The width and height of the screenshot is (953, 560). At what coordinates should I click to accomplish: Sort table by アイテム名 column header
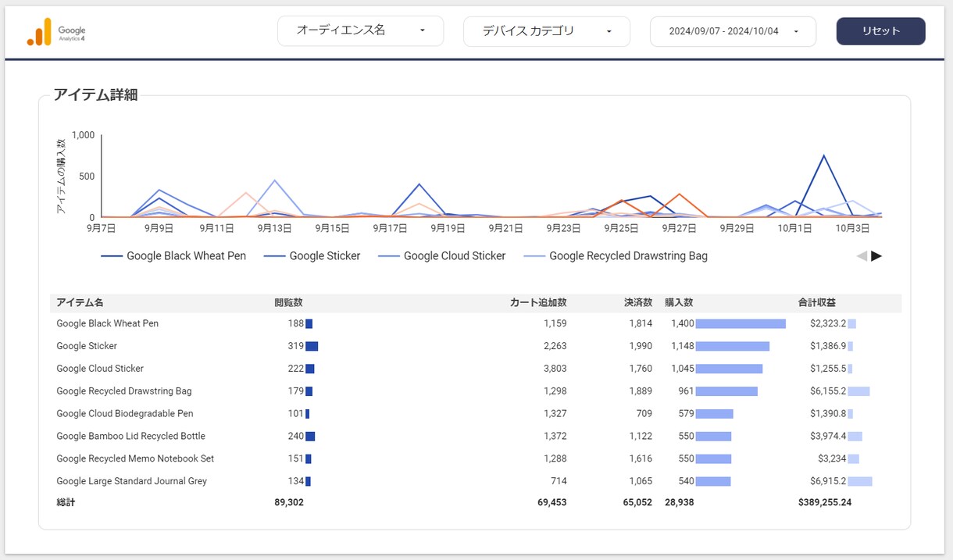pyautogui.click(x=80, y=302)
